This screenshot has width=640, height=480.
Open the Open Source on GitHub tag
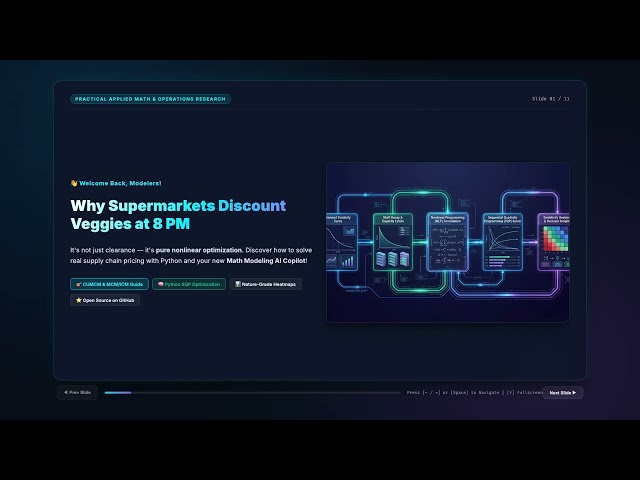click(x=105, y=300)
